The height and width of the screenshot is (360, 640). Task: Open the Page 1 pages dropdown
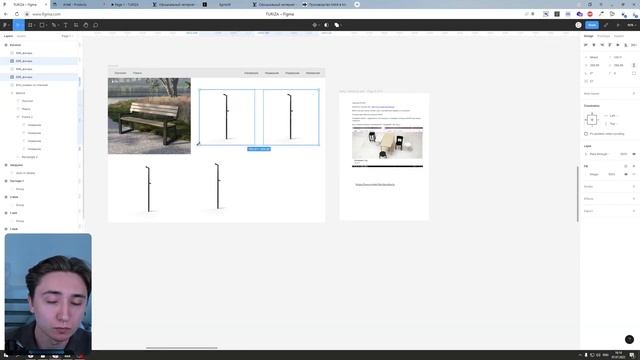click(67, 36)
